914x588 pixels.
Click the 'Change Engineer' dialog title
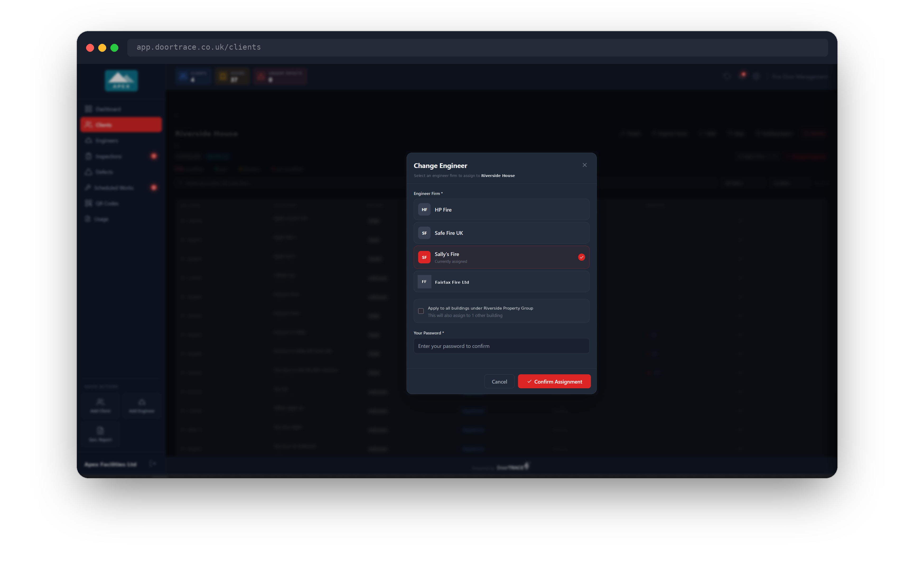[x=440, y=166]
